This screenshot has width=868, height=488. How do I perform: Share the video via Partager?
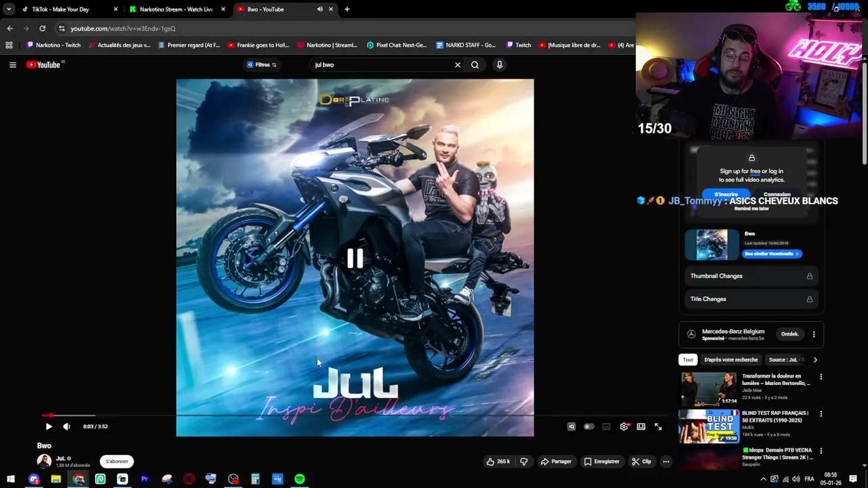pyautogui.click(x=555, y=462)
